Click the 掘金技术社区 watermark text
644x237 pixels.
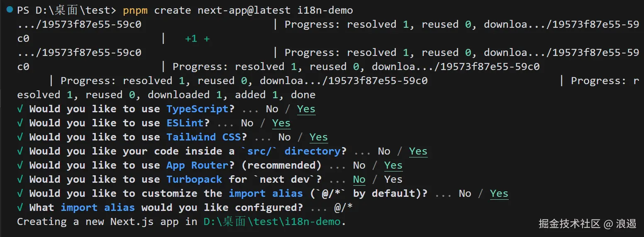pyautogui.click(x=569, y=224)
